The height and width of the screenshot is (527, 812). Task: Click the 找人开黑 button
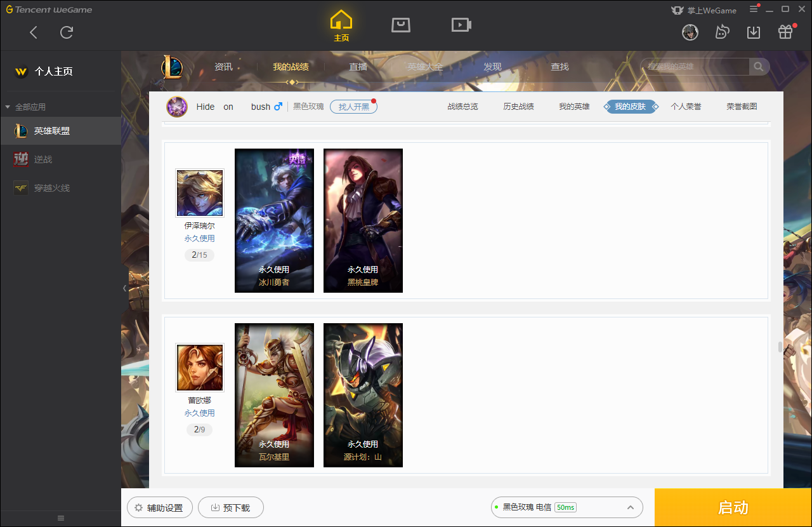click(x=353, y=107)
